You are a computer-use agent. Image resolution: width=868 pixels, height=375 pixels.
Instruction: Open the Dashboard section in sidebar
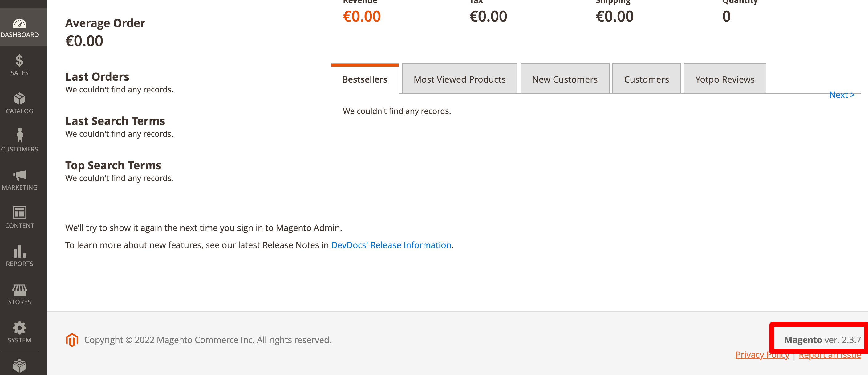(x=19, y=27)
